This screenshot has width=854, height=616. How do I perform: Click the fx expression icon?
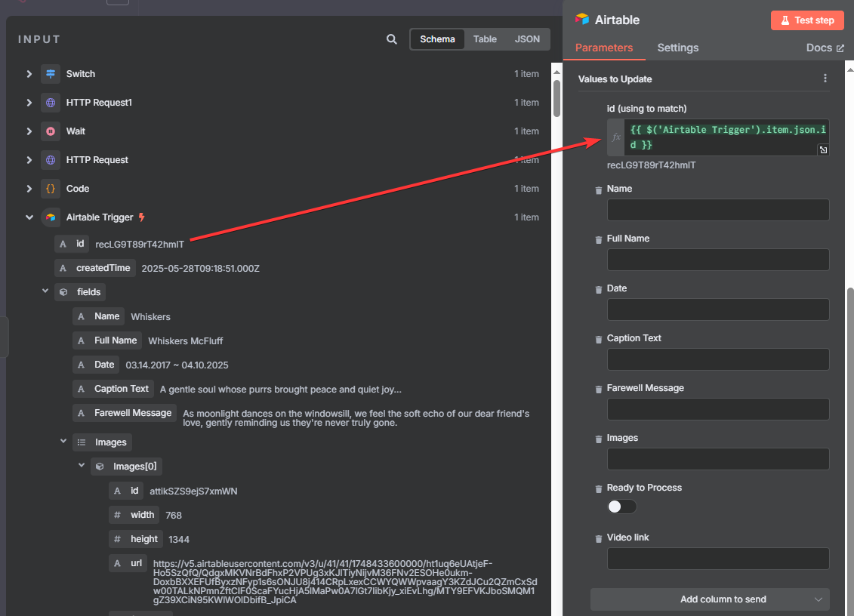(616, 137)
